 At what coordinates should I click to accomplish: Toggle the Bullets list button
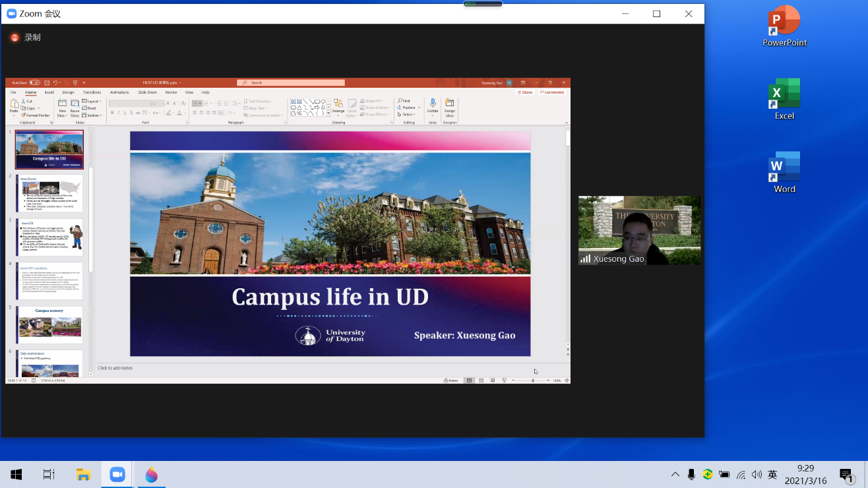click(x=197, y=104)
